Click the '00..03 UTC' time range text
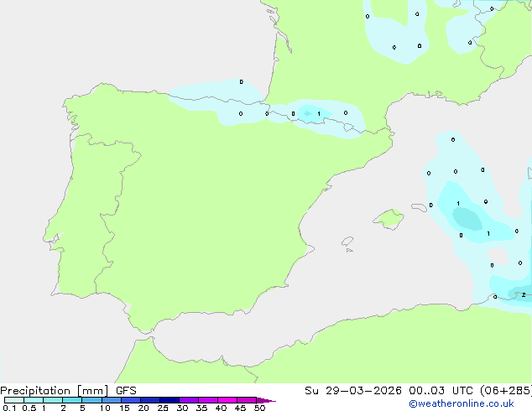The height and width of the screenshot is (411, 532). click(x=441, y=391)
